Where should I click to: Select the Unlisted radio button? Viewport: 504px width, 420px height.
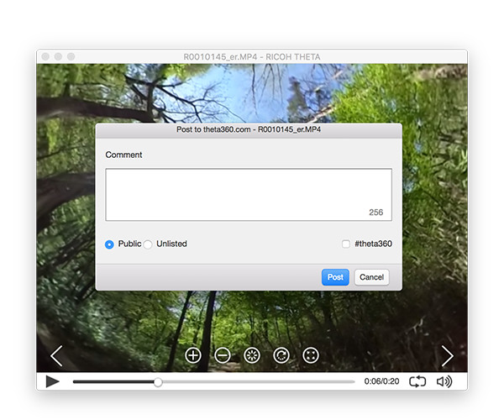(148, 244)
